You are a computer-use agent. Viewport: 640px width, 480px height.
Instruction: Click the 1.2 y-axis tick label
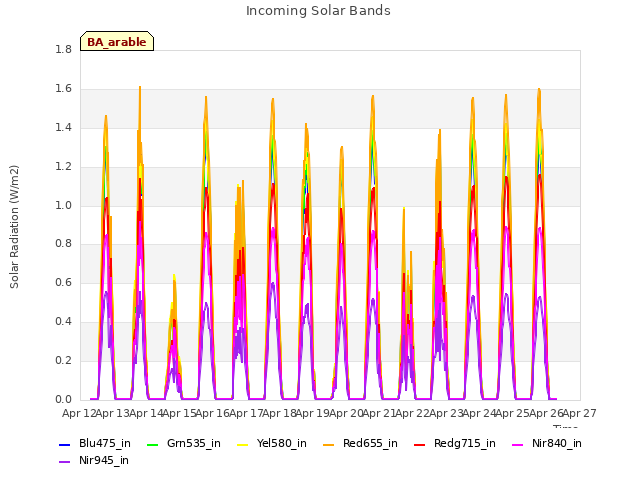click(64, 167)
